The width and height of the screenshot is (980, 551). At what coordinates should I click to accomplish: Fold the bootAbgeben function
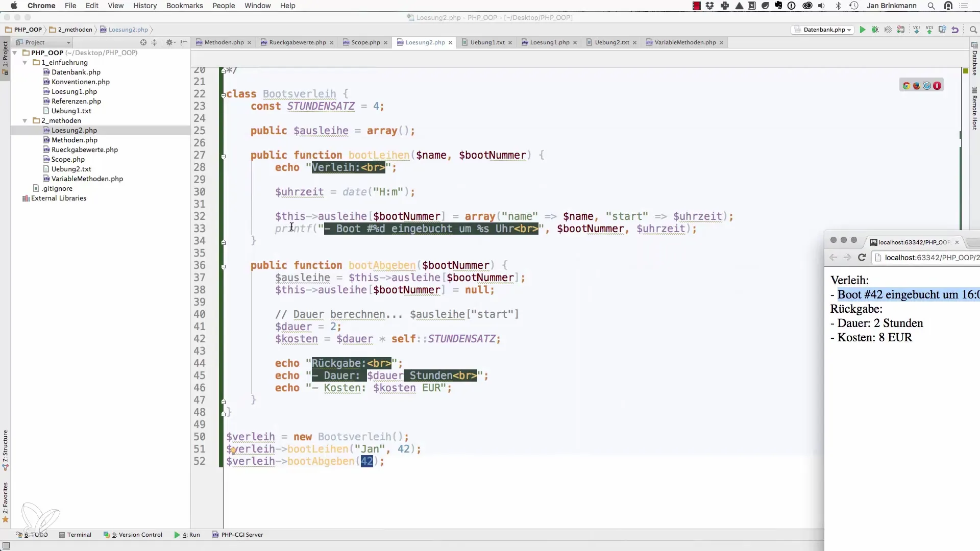[x=223, y=267]
